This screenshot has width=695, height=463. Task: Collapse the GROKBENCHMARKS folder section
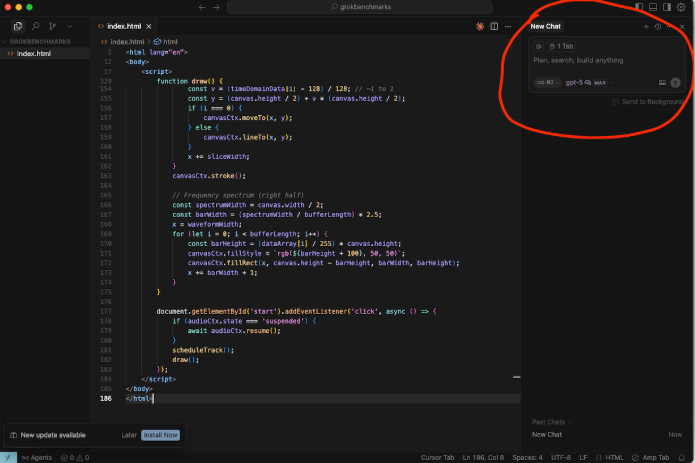pyautogui.click(x=40, y=42)
